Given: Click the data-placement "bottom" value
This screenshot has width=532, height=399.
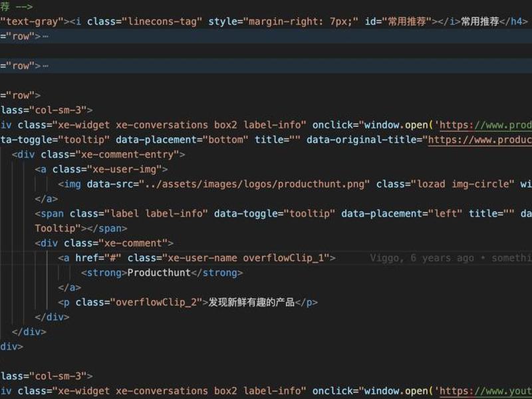Looking at the screenshot, I should pos(225,140).
